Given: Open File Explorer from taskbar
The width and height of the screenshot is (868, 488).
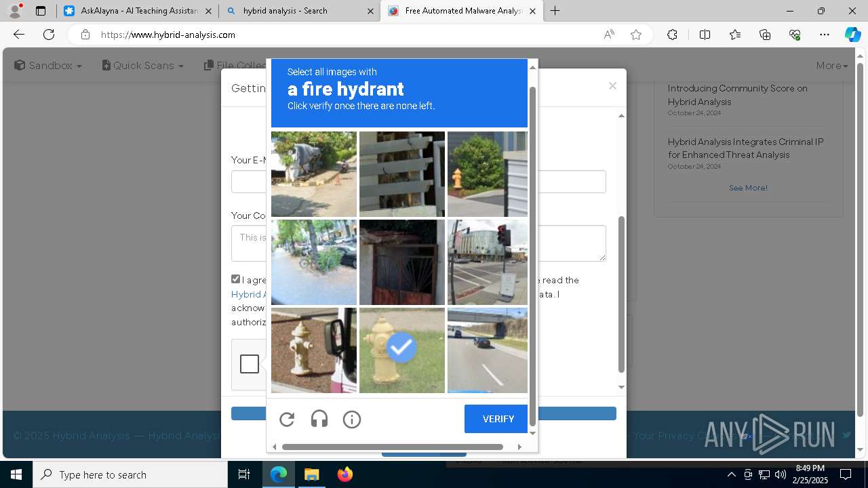Looking at the screenshot, I should (x=311, y=474).
